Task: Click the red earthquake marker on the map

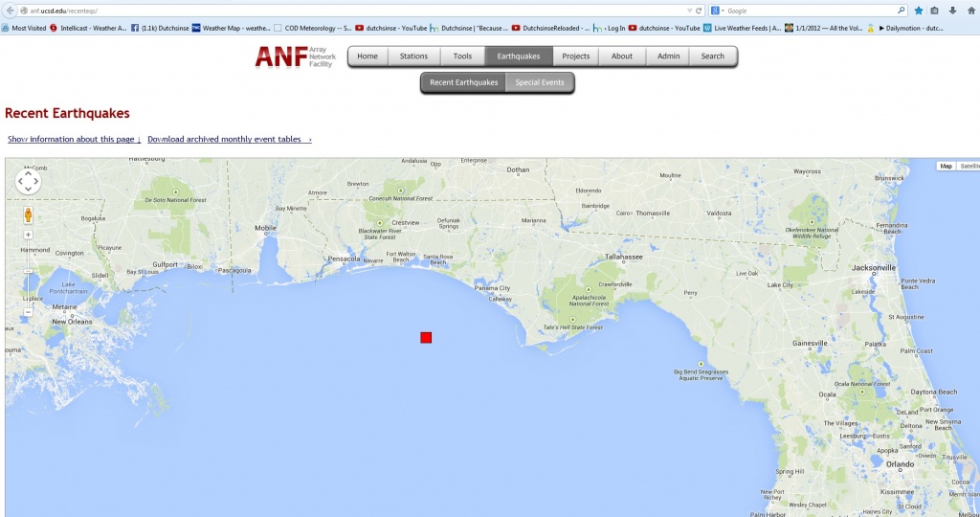Action: tap(426, 337)
